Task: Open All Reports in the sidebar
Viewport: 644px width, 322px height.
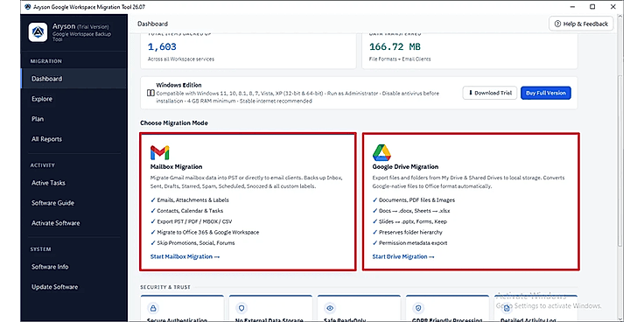Action: coord(73,139)
